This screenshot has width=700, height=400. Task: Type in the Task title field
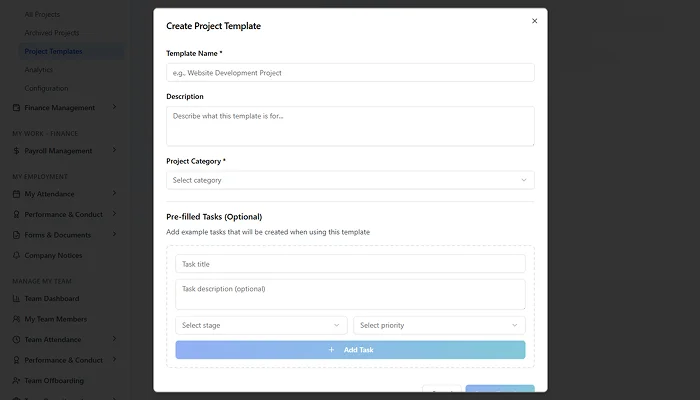coord(350,264)
